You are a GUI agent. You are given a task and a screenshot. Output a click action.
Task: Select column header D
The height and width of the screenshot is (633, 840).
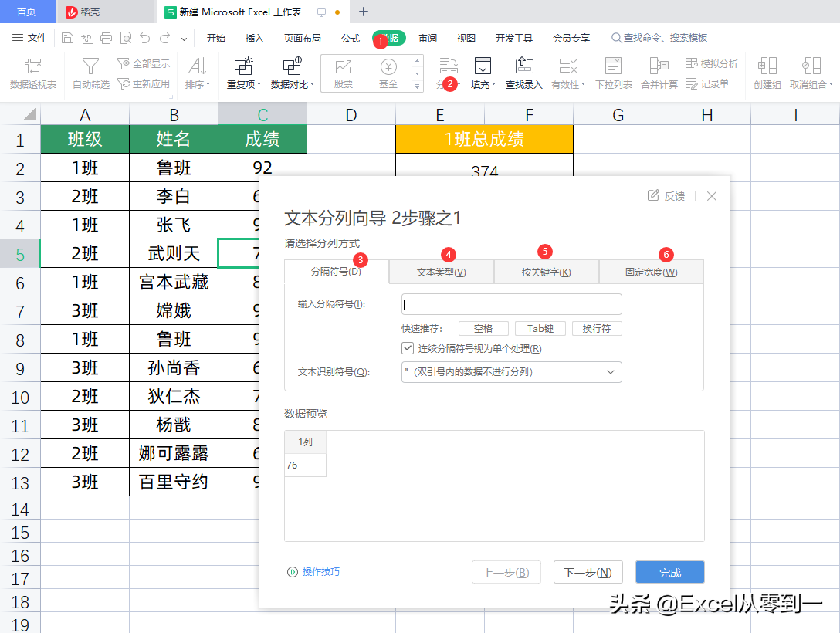click(x=351, y=115)
